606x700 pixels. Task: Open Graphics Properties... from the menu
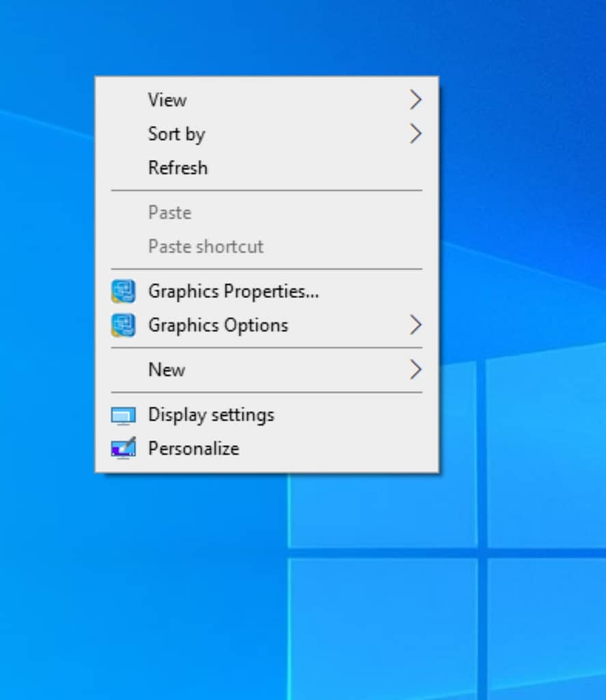coord(267,291)
